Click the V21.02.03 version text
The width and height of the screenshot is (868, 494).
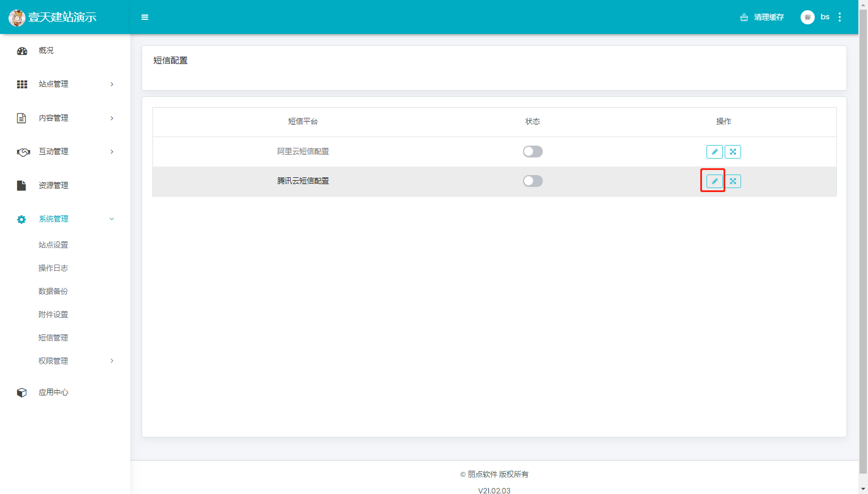coord(494,491)
